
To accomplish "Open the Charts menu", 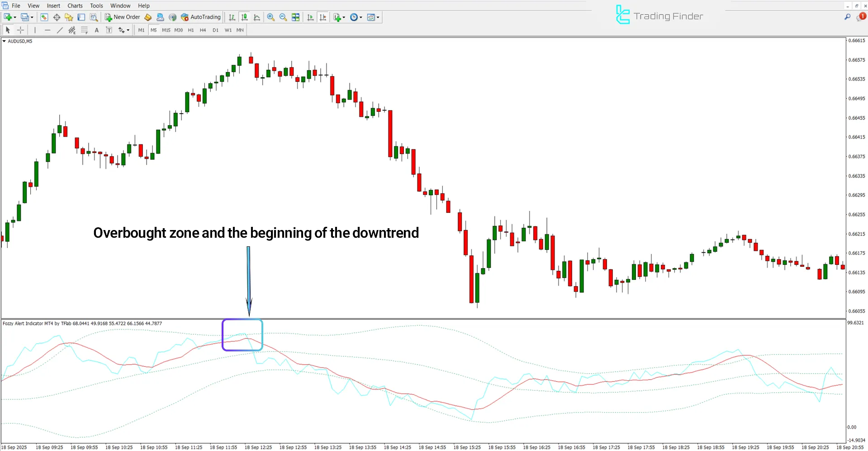I will (x=75, y=5).
